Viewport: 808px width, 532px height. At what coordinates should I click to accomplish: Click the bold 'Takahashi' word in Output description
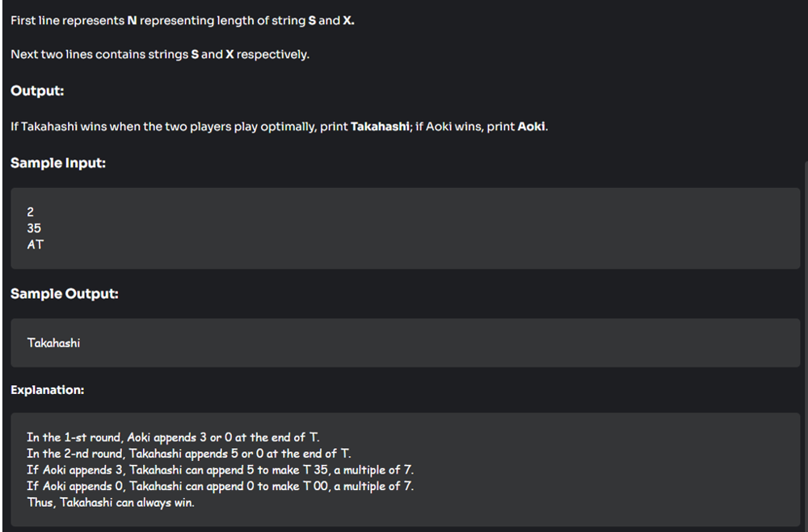pyautogui.click(x=380, y=127)
